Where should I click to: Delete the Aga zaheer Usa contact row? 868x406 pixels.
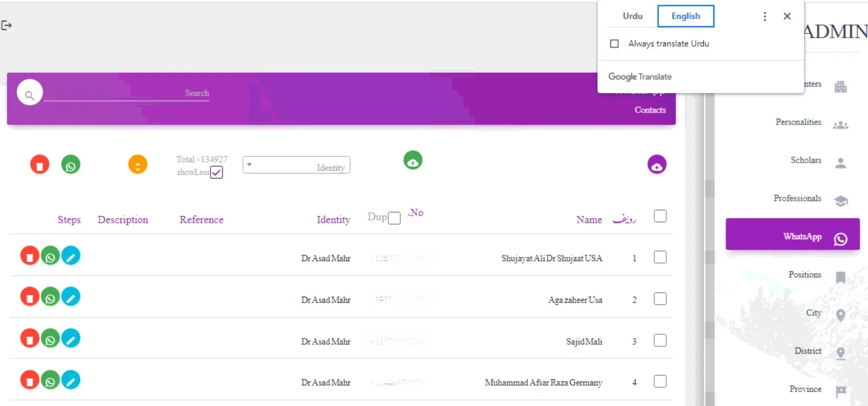point(30,297)
